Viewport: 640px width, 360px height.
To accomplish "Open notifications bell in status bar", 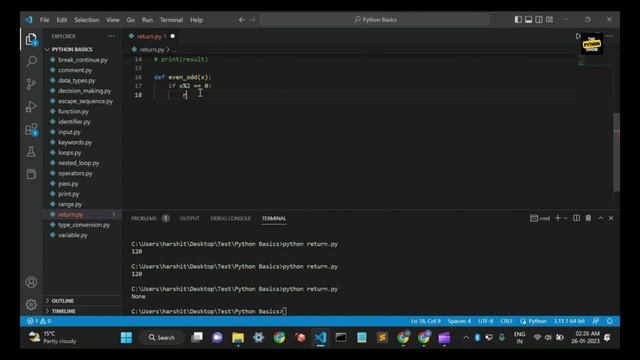I will 609,321.
